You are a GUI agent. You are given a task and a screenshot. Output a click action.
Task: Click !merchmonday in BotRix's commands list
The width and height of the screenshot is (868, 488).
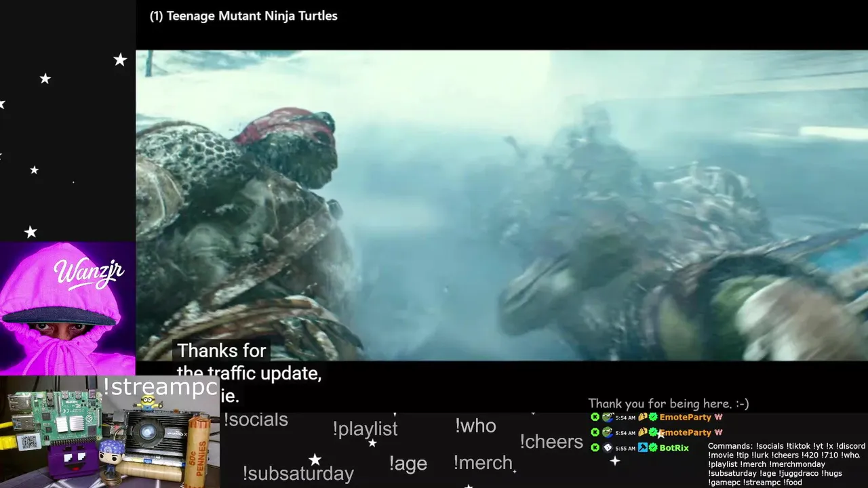pos(797,464)
